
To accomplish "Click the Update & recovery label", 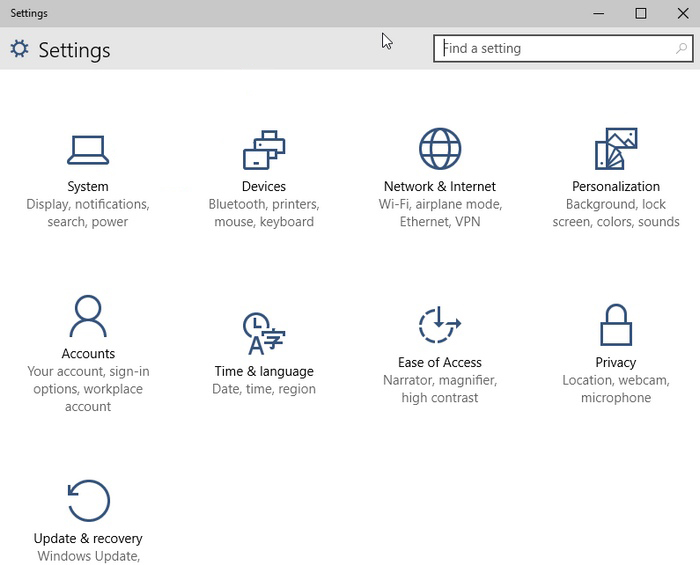I will [x=88, y=538].
